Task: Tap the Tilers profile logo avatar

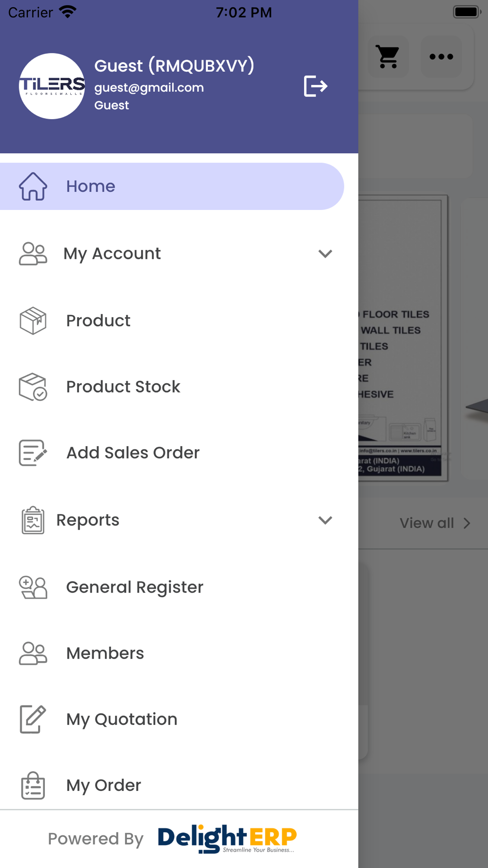Action: point(52,86)
